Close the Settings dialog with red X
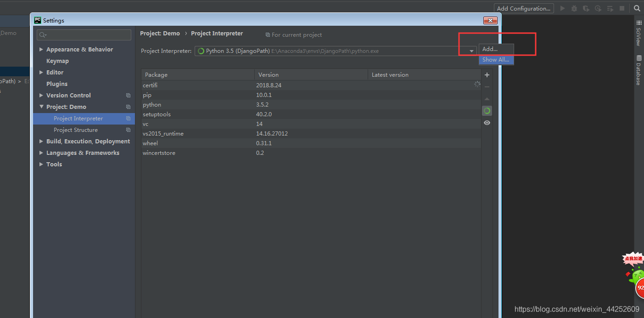The width and height of the screenshot is (644, 318). (x=490, y=21)
